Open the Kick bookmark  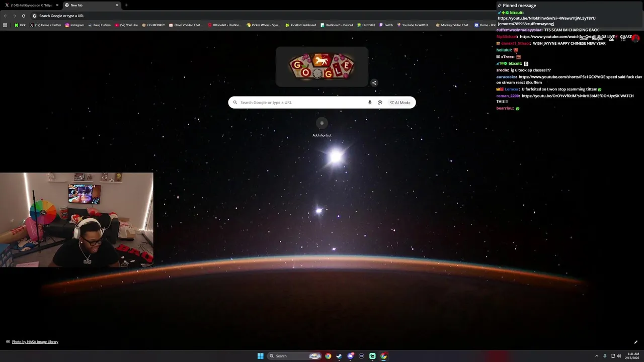pos(20,25)
